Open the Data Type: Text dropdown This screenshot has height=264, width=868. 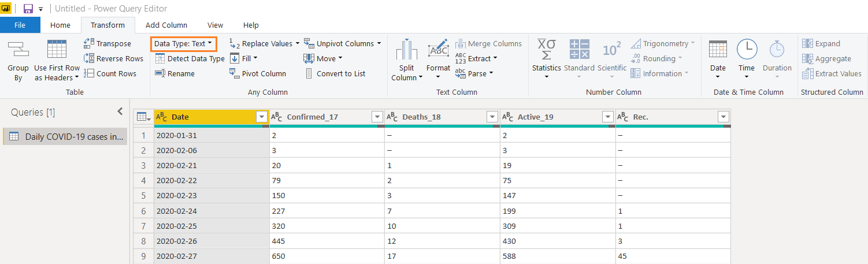pyautogui.click(x=183, y=43)
